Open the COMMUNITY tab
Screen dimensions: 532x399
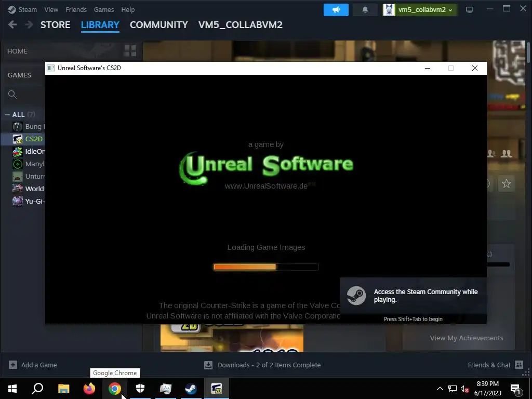pos(159,25)
